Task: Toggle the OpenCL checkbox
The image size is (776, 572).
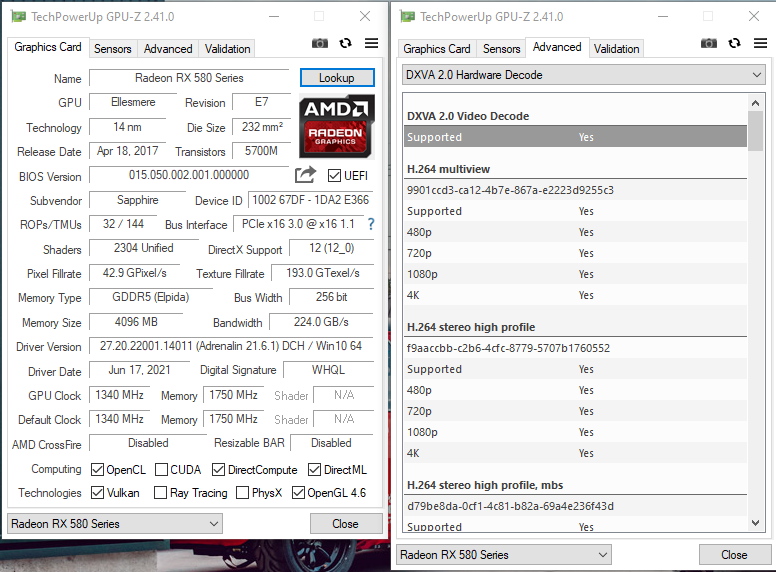Action: coord(97,470)
